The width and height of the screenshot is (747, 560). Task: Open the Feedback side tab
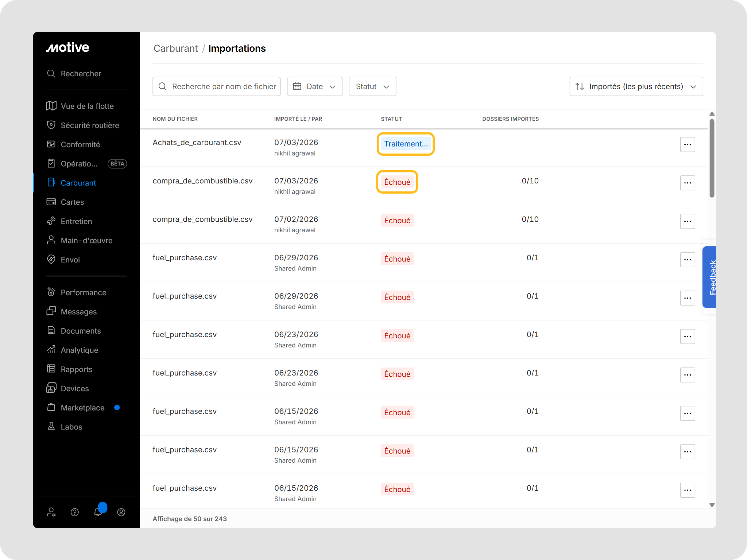709,277
